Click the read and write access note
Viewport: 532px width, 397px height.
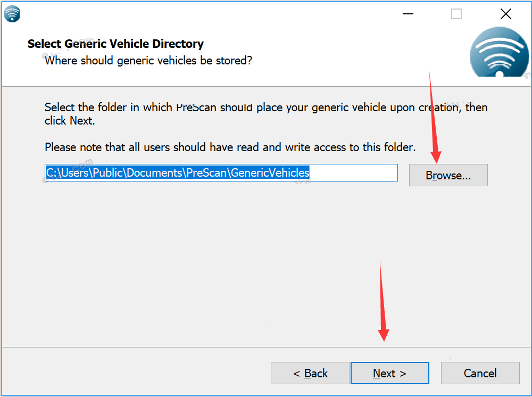click(x=230, y=147)
